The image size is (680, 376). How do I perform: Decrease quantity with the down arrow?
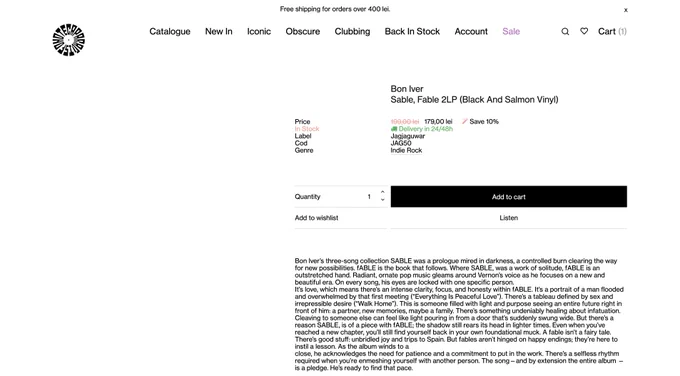coord(382,200)
